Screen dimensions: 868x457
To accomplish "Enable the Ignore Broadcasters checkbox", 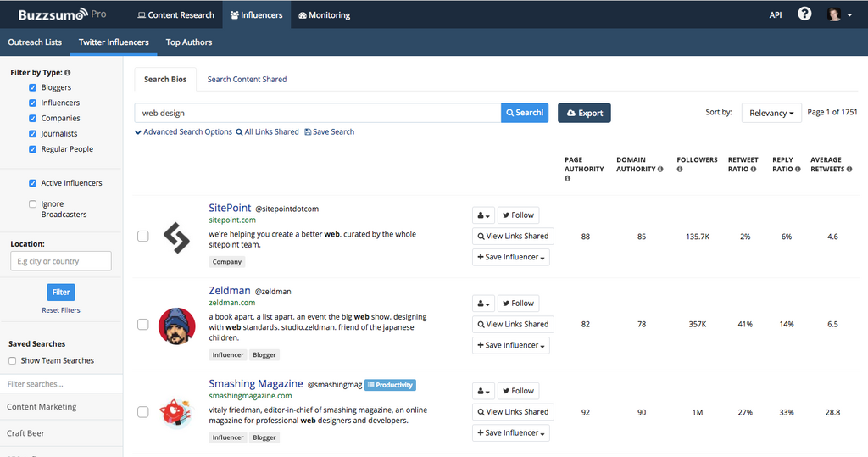I will click(33, 204).
